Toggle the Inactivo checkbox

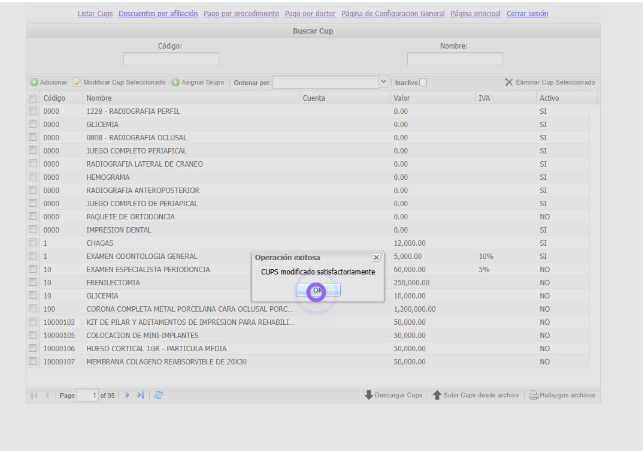[x=423, y=82]
